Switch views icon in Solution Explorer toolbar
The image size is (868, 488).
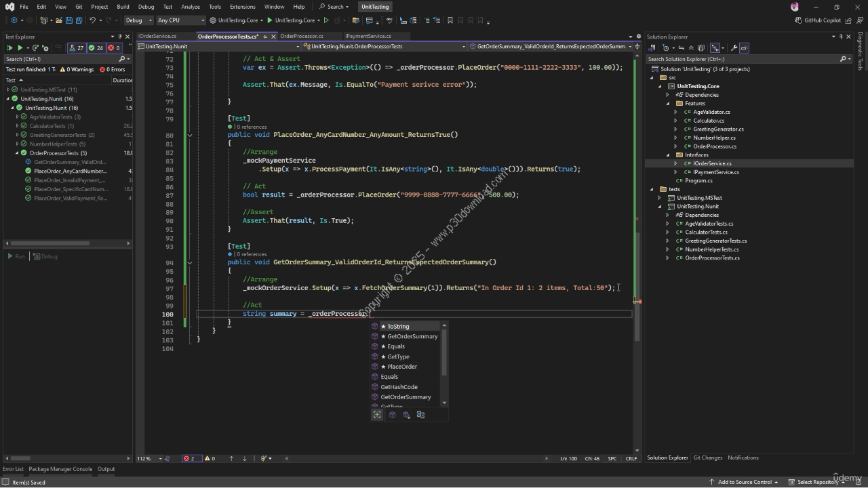651,48
